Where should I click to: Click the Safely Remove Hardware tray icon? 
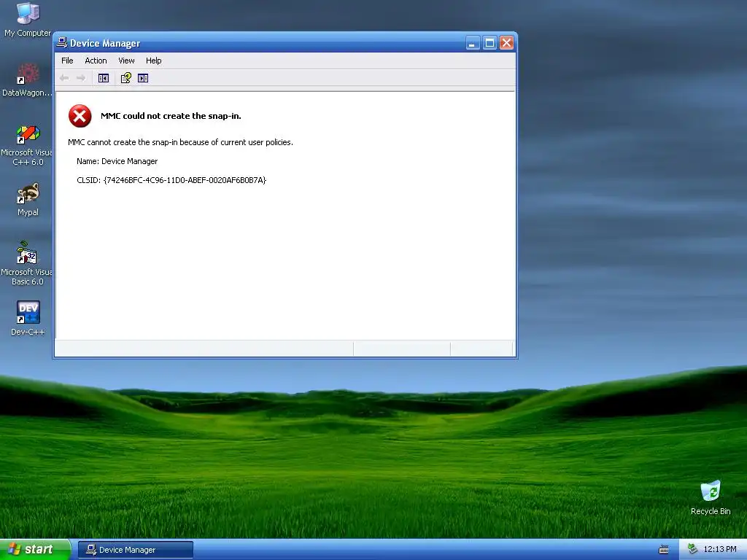(692, 550)
